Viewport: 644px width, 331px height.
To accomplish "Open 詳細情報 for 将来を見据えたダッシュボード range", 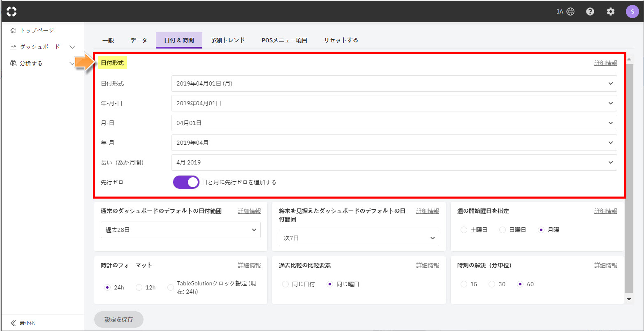I will (428, 211).
